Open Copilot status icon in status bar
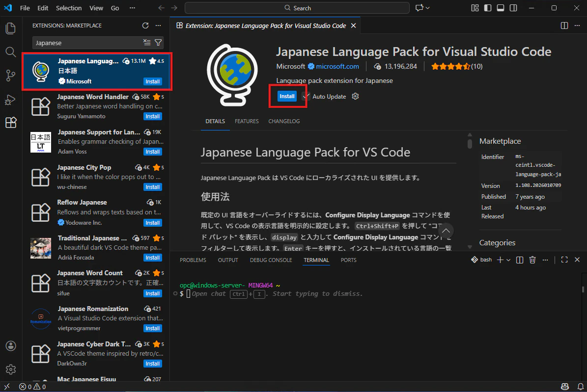 coord(565,387)
